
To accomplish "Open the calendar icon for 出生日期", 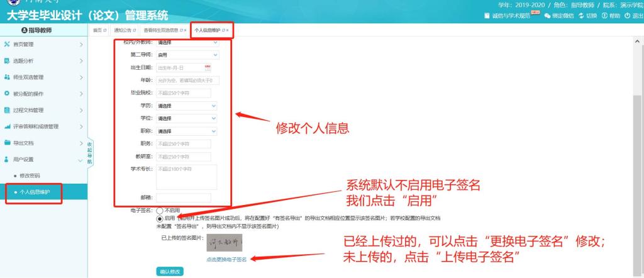I will (208, 67).
